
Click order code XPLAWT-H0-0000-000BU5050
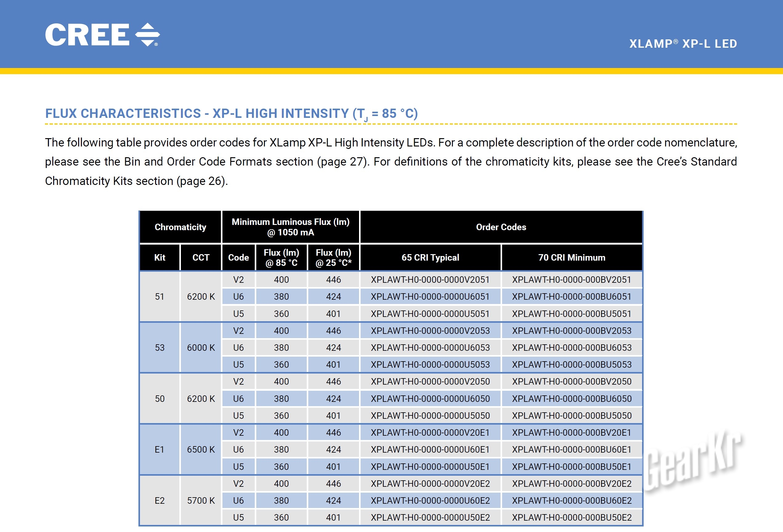(572, 415)
